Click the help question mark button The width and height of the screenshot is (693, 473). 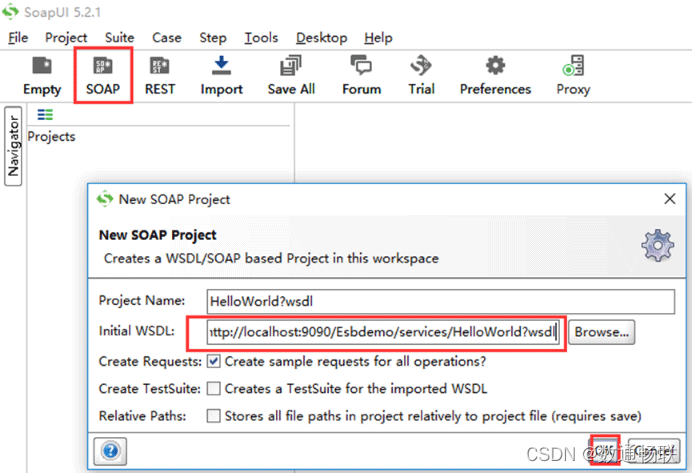(110, 451)
